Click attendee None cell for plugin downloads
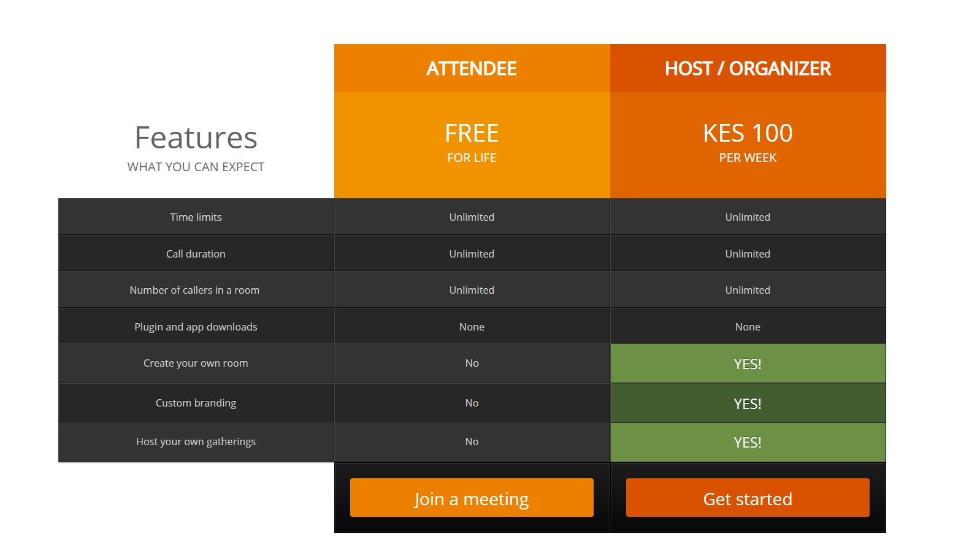Viewport: 980px width, 550px height. (x=472, y=327)
